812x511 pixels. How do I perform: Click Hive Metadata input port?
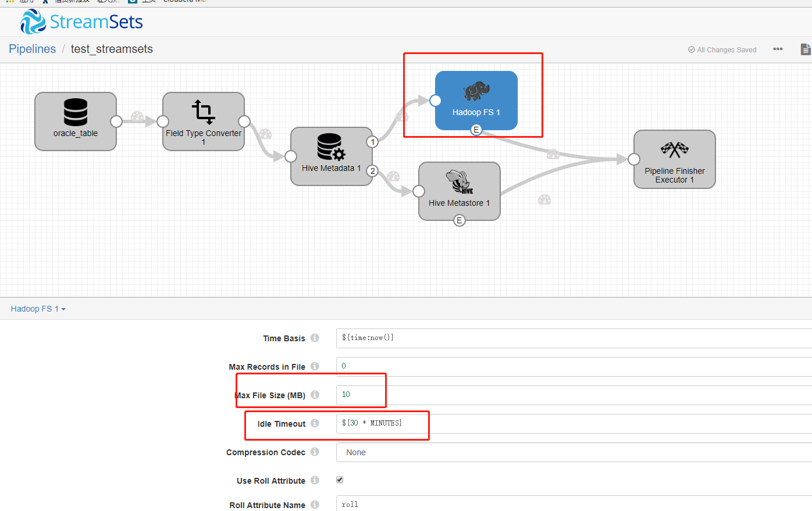coord(291,156)
